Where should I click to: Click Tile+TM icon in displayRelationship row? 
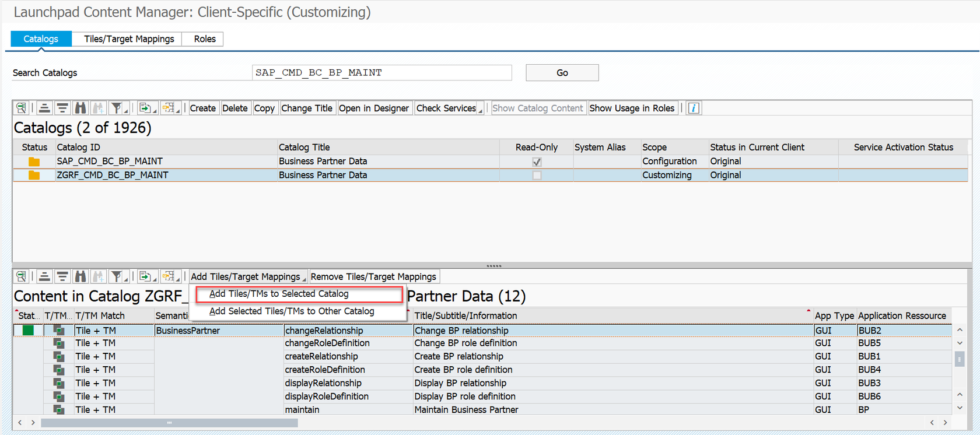pyautogui.click(x=58, y=383)
